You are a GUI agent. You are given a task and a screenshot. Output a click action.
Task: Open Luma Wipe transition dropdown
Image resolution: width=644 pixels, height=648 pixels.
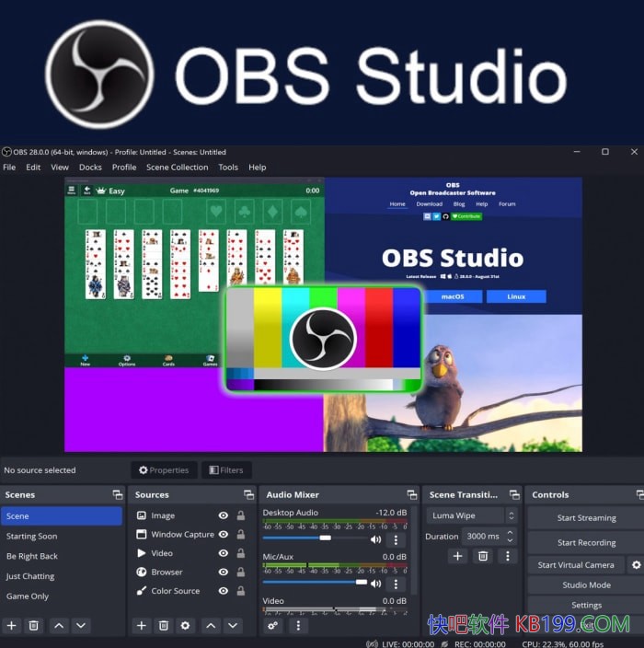pyautogui.click(x=471, y=515)
